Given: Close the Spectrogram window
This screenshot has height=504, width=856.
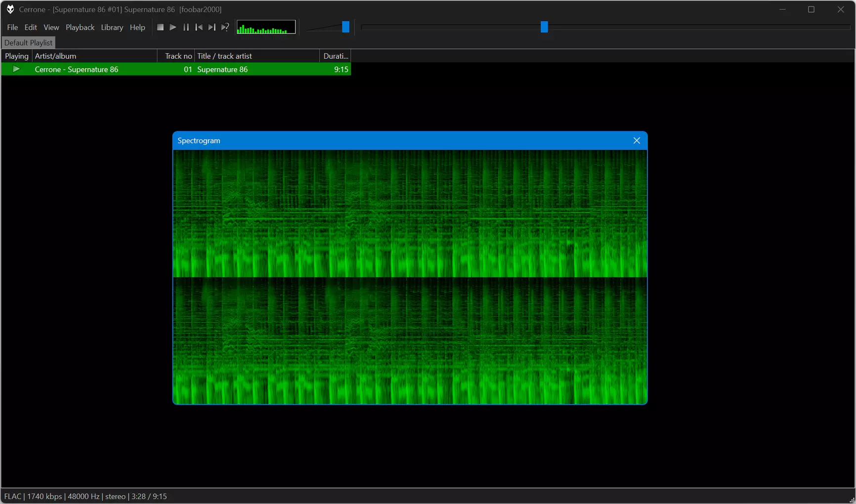Looking at the screenshot, I should [x=637, y=141].
